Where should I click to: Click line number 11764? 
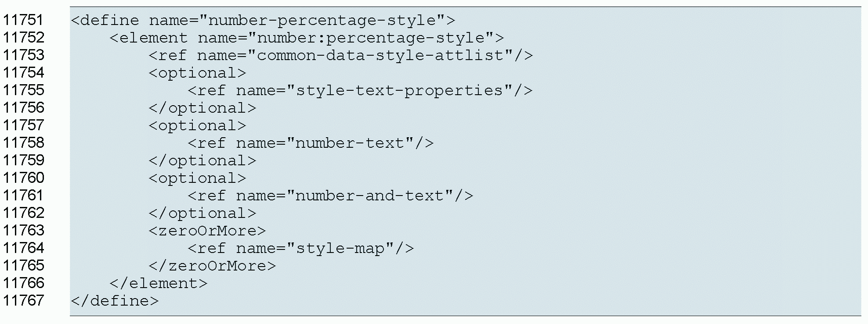(x=24, y=248)
